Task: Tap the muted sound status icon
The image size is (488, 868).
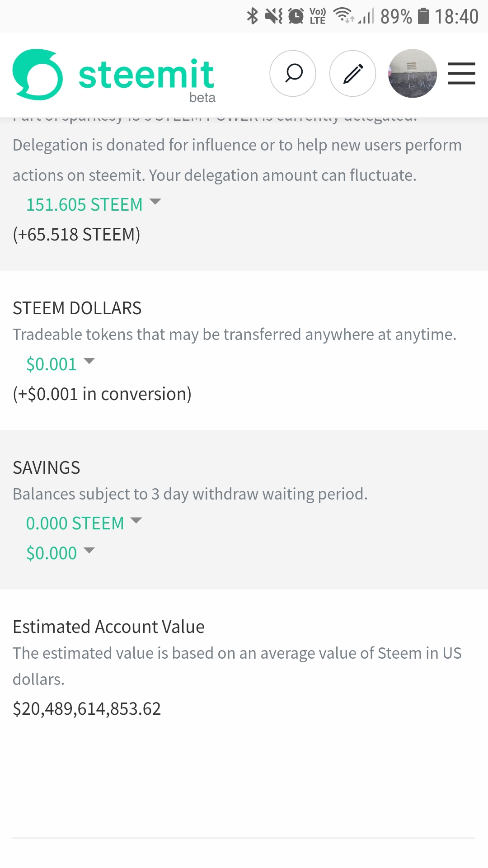Action: 273,16
